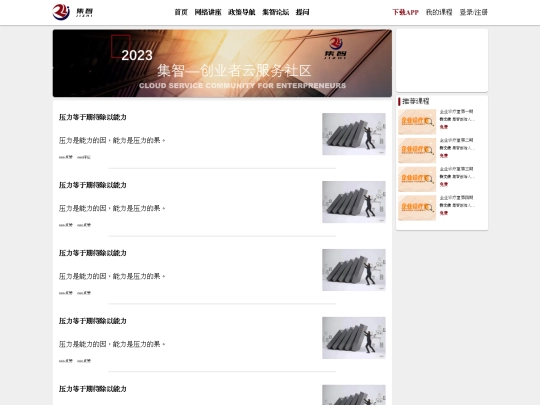This screenshot has height=405, width=540.
Task: Open the first article title 压力等于期待除以能力
Action: pyautogui.click(x=93, y=117)
